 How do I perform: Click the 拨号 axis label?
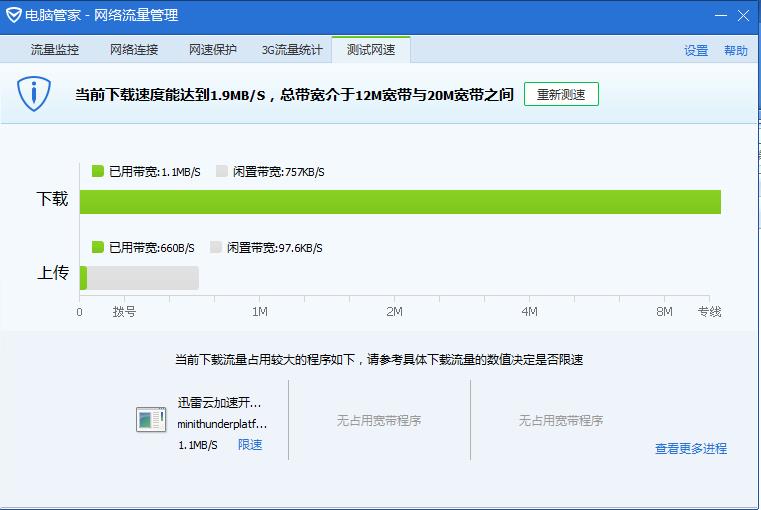[x=124, y=312]
